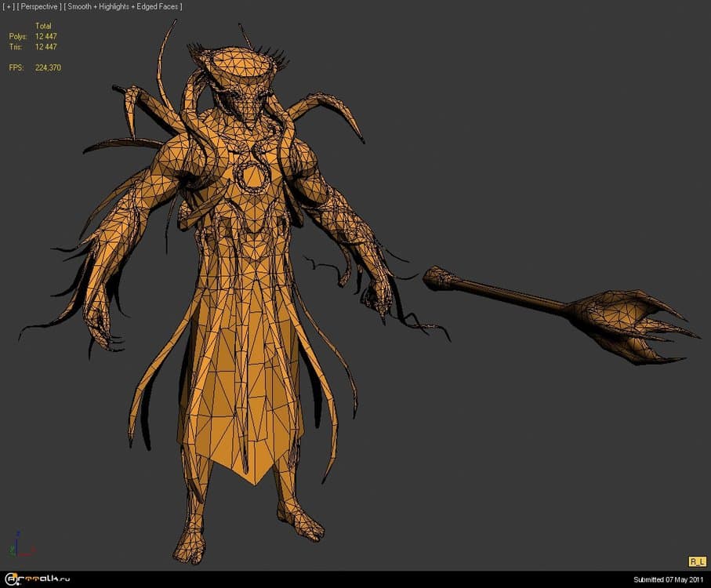
Task: Click the FPS value readout
Action: (x=48, y=67)
